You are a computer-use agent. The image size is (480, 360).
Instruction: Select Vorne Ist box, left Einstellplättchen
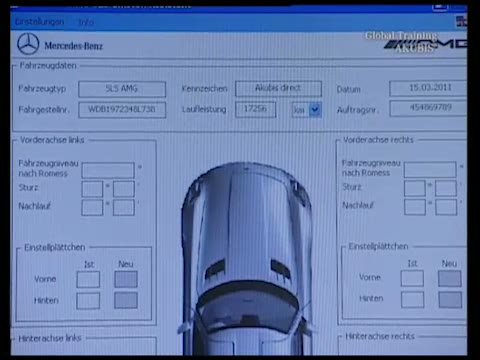88,279
